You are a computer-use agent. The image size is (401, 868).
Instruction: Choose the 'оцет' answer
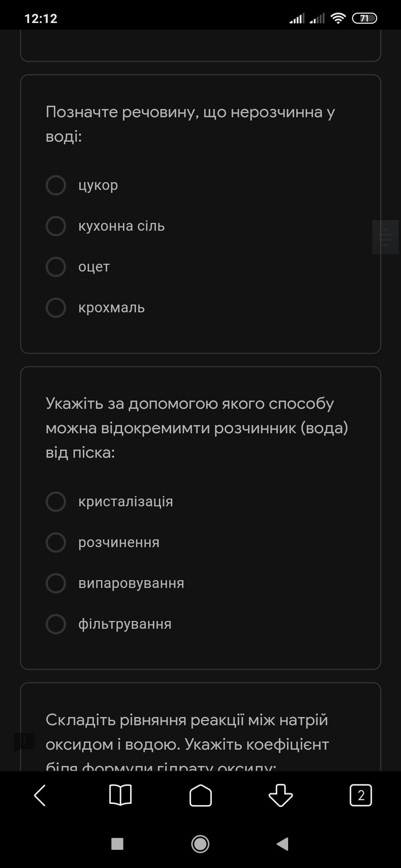pyautogui.click(x=56, y=267)
